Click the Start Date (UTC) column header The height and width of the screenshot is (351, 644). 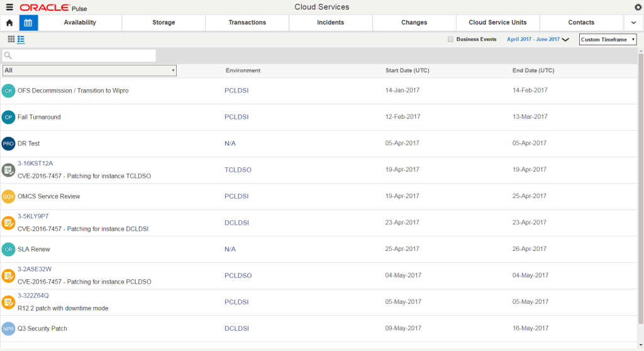408,70
